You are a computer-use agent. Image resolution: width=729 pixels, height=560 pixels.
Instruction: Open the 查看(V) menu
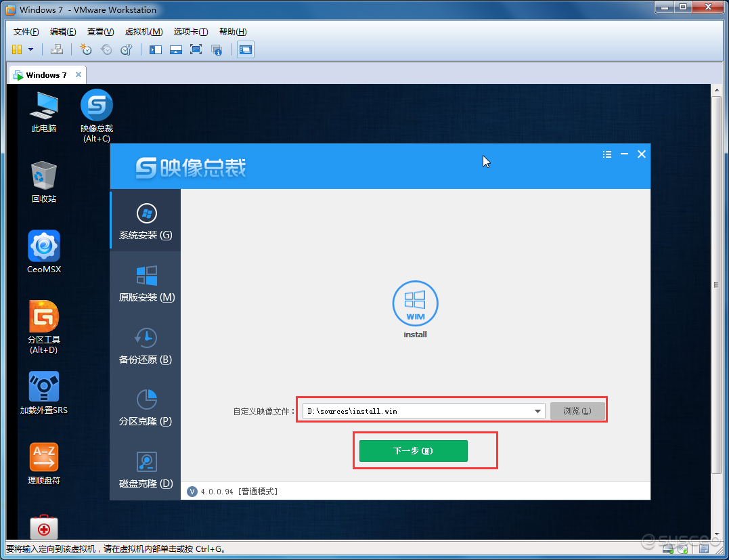(100, 32)
